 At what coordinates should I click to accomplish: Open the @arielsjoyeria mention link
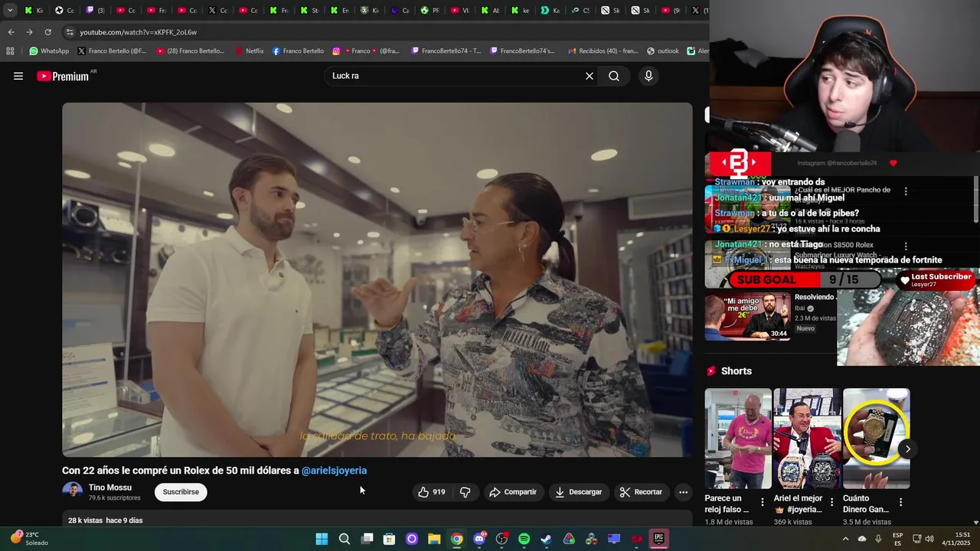pos(334,471)
